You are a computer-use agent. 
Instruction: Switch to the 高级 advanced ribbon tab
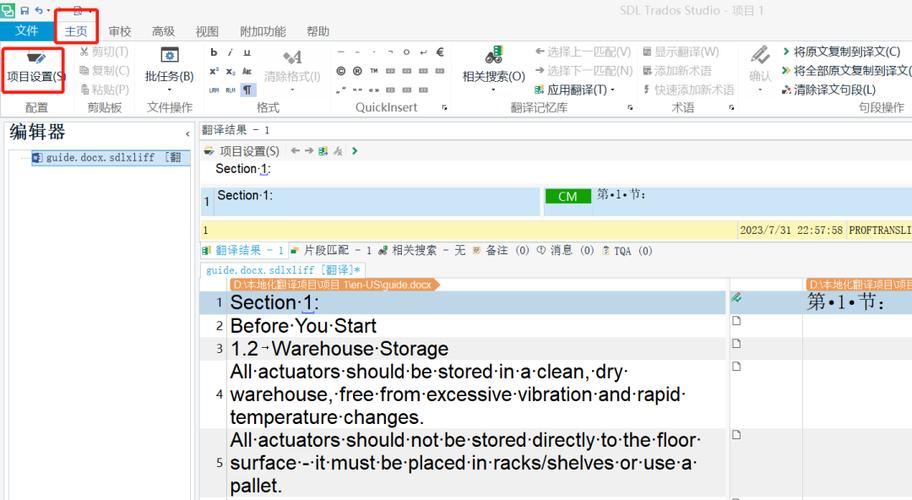point(163,31)
